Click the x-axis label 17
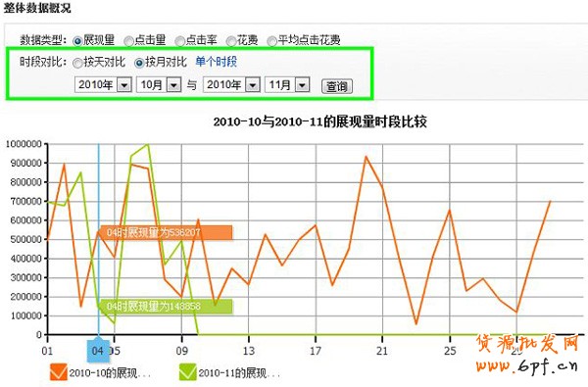 (316, 351)
